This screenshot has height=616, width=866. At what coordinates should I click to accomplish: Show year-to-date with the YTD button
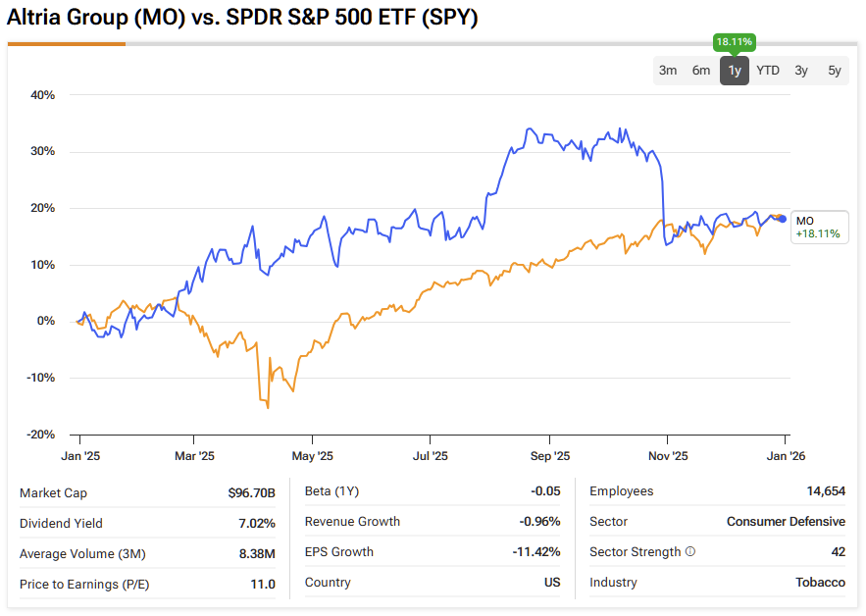coord(768,71)
